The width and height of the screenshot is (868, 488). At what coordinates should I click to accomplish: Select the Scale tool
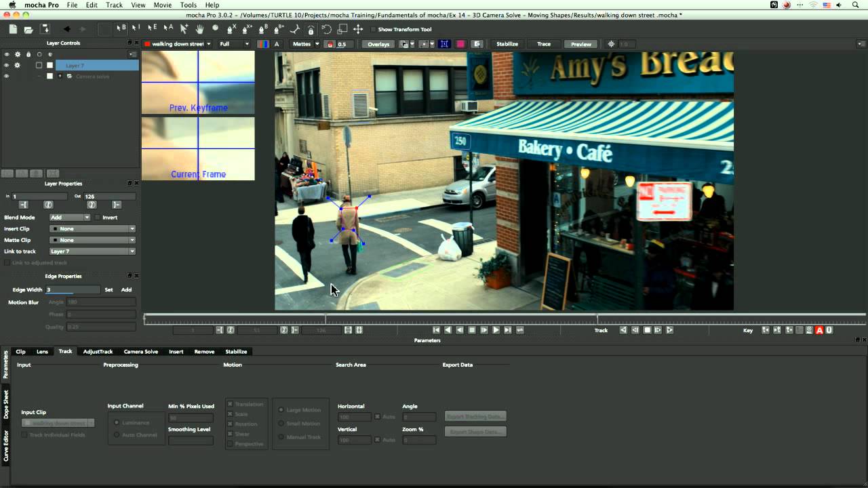click(x=342, y=29)
